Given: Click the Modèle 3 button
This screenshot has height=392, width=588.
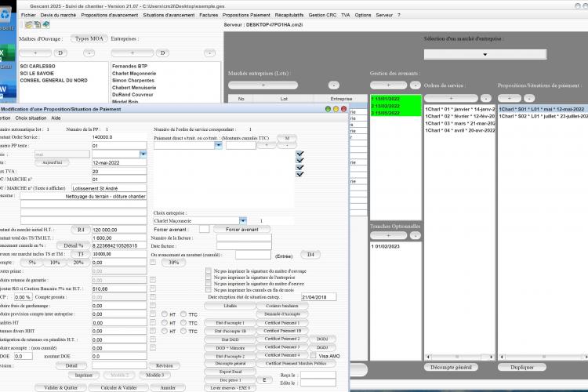Looking at the screenshot, I should (x=155, y=375).
